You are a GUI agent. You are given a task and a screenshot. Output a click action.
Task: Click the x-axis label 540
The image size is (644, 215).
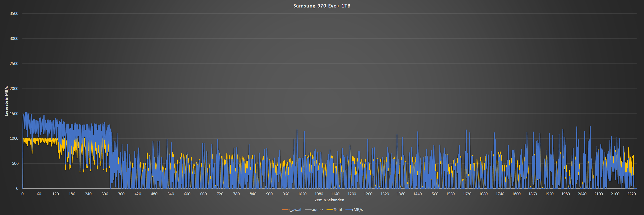171,194
